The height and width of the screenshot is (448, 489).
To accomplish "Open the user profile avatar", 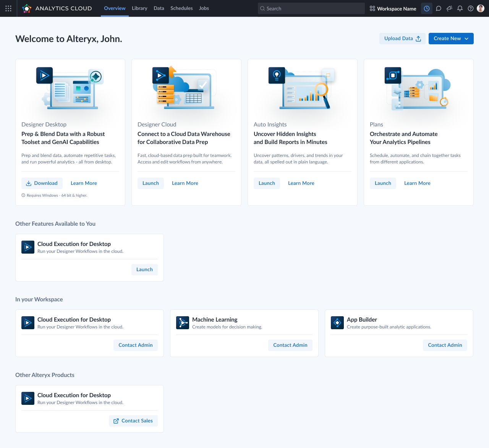I will pos(481,8).
